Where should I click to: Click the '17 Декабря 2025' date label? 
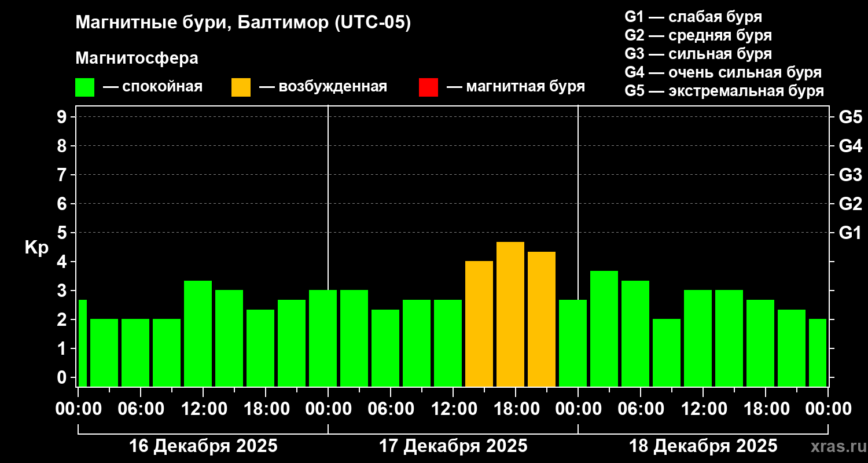coord(453,446)
